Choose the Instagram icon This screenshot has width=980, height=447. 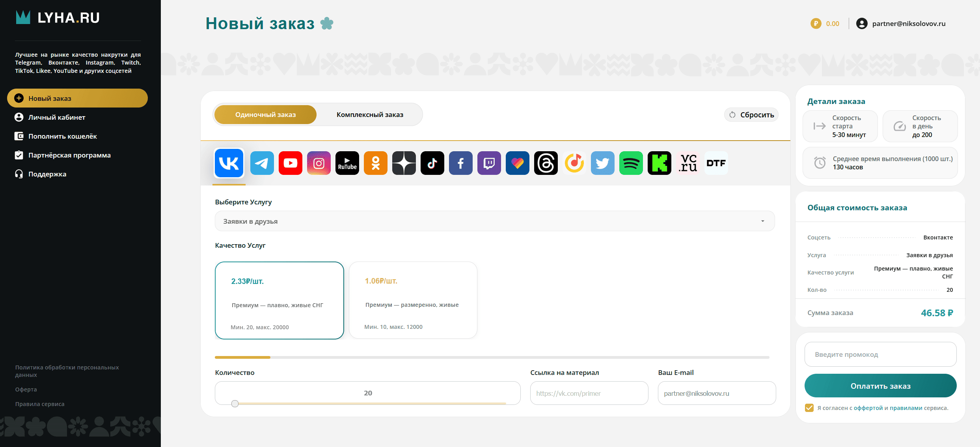pyautogui.click(x=319, y=163)
